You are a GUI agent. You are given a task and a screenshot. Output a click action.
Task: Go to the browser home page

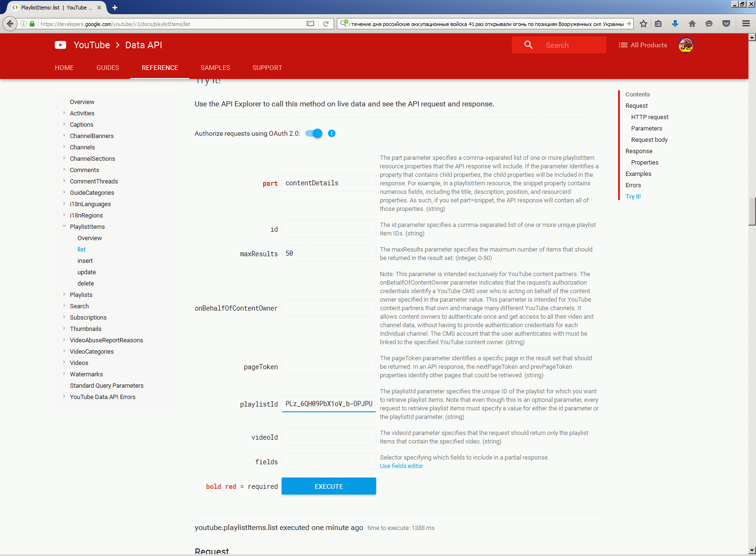pyautogui.click(x=692, y=24)
